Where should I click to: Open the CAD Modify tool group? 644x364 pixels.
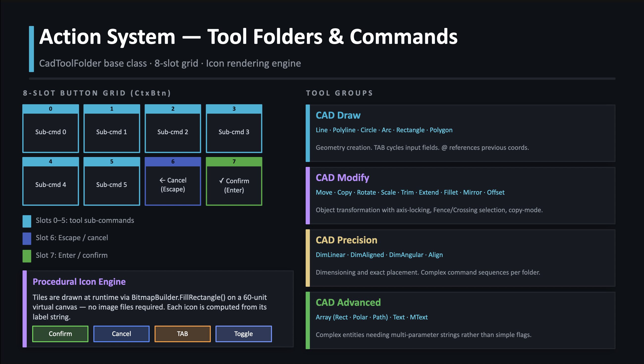(342, 178)
